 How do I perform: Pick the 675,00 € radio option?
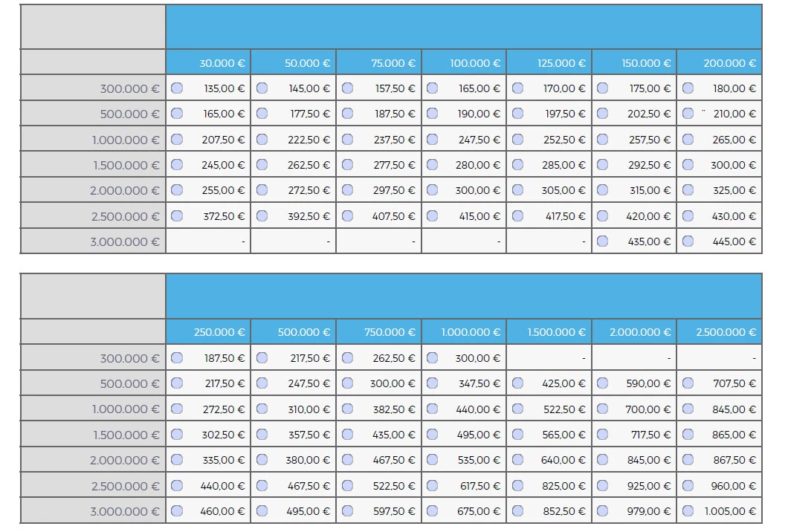(x=432, y=511)
